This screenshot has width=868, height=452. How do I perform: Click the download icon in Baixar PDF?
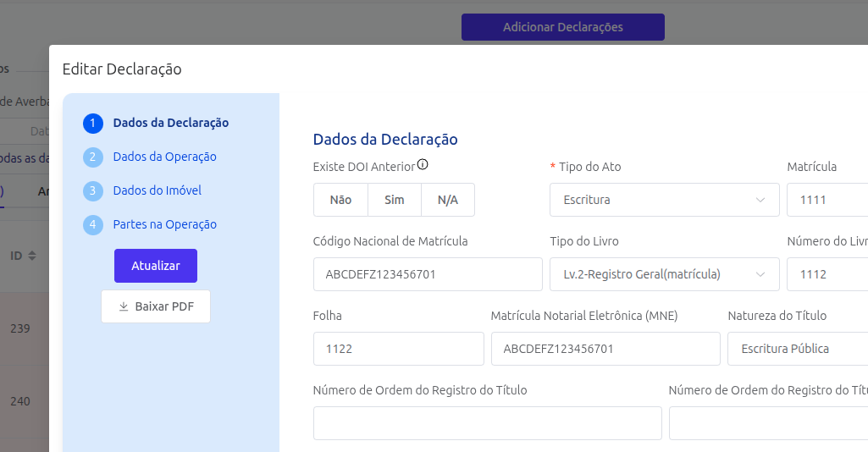124,306
